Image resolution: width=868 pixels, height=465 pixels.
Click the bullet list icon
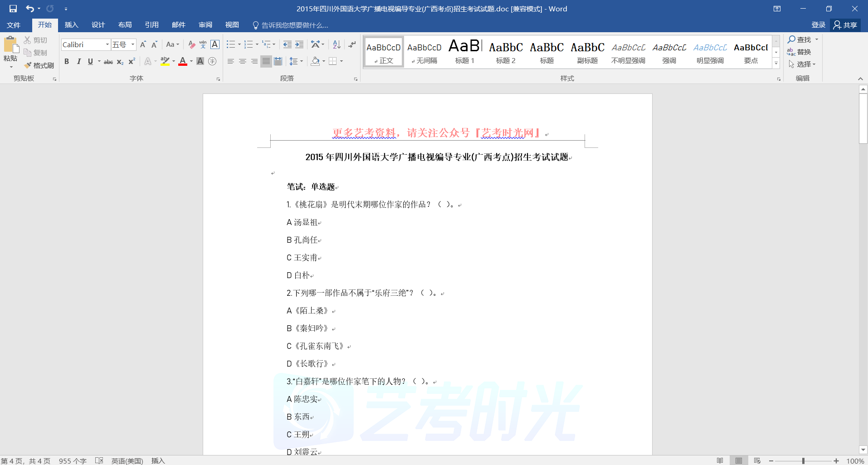coord(231,44)
